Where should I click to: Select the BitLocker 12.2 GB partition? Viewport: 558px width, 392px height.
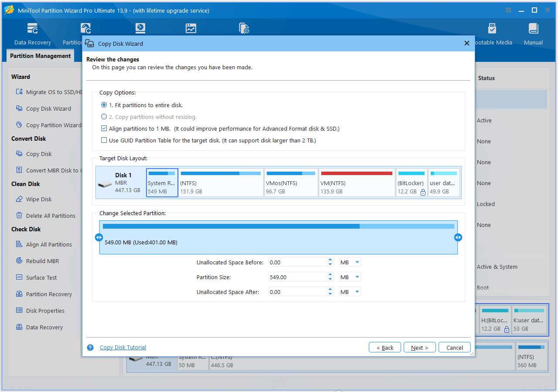(412, 182)
